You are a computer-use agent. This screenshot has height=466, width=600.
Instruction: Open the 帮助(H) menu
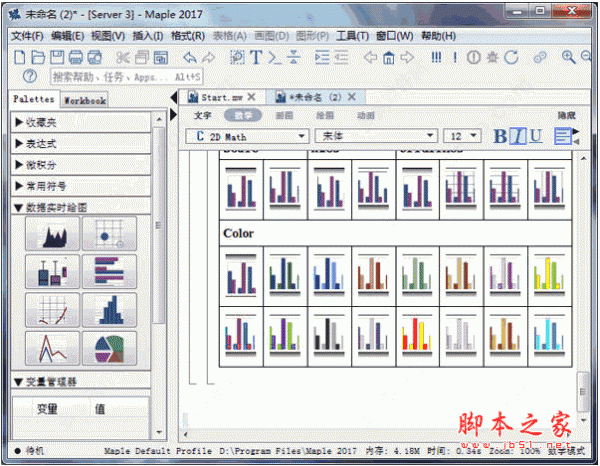(439, 36)
